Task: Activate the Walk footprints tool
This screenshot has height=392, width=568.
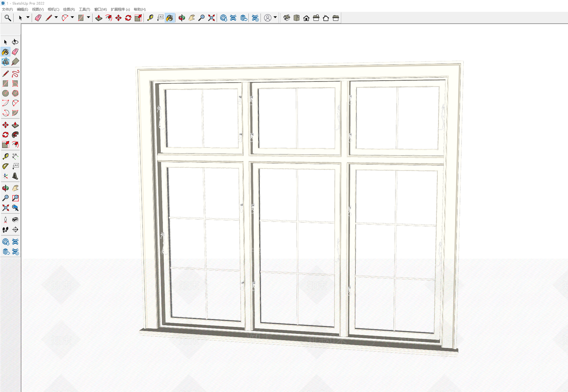Action: [5, 230]
